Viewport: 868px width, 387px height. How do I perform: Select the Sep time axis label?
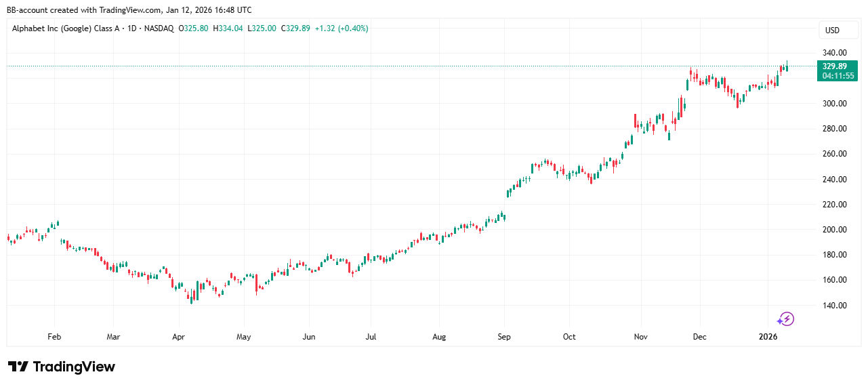[504, 336]
